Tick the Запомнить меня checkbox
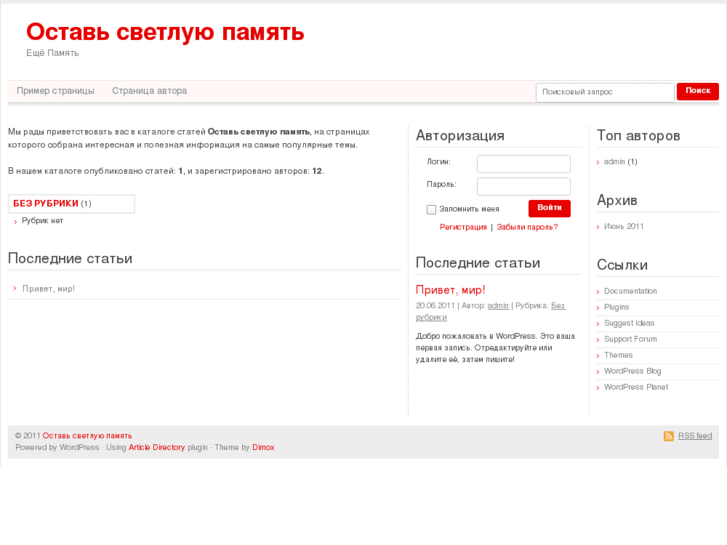The image size is (727, 545). [x=431, y=210]
